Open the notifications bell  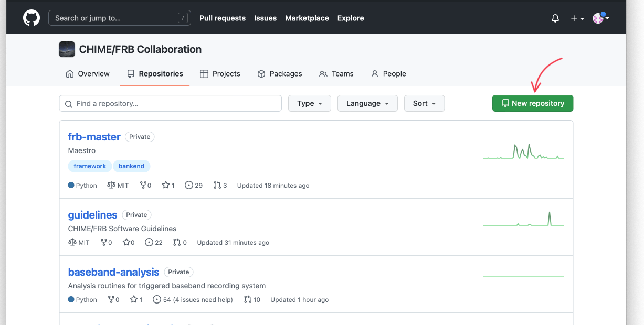[555, 18]
